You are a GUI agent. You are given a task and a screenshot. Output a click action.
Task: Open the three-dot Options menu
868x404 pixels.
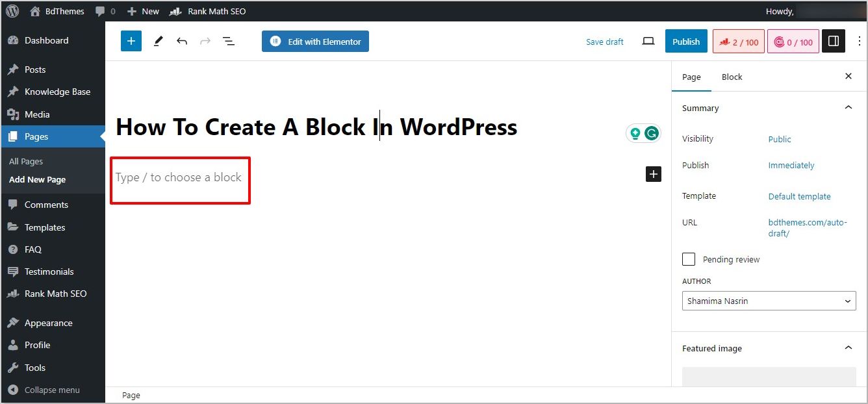860,41
